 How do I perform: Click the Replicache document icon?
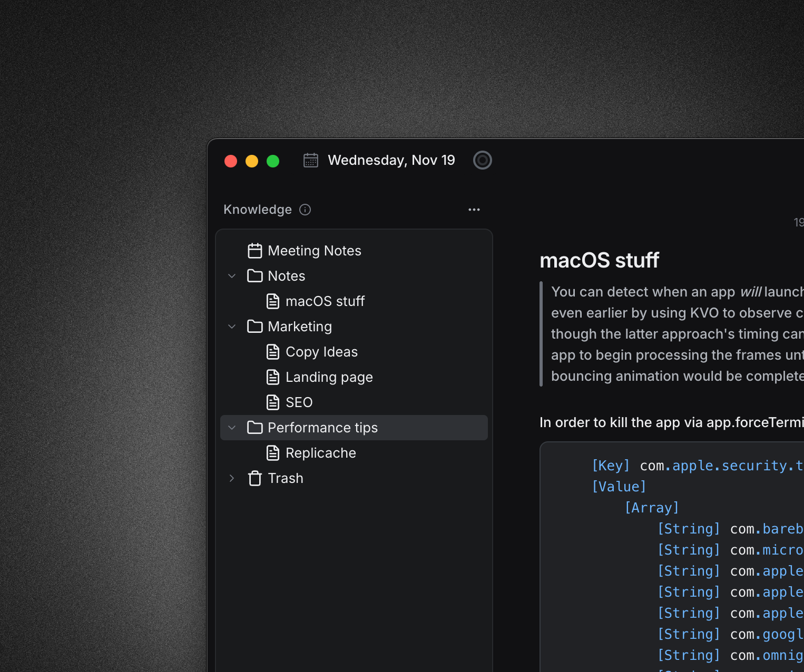[x=273, y=453]
